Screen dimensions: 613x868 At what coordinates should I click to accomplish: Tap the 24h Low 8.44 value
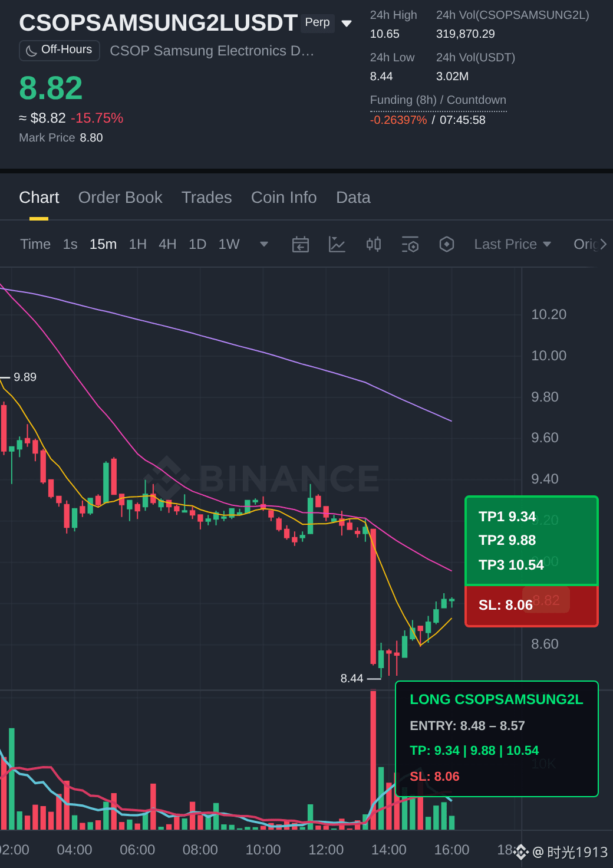click(x=381, y=76)
